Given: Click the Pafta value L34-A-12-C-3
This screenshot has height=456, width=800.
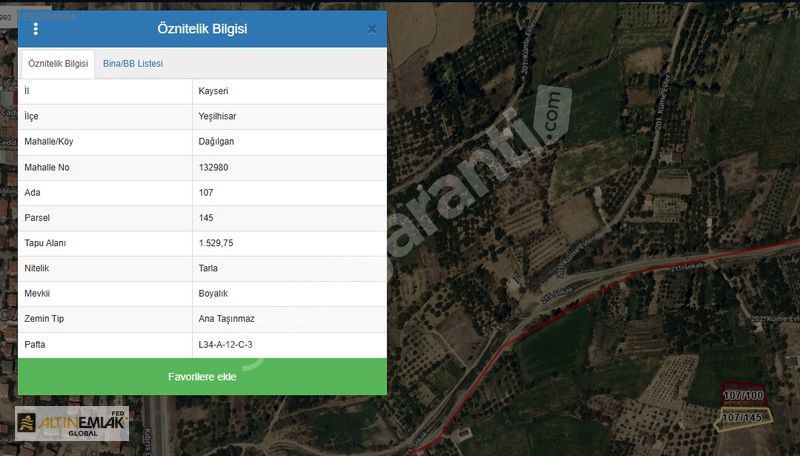Looking at the screenshot, I should click(226, 345).
